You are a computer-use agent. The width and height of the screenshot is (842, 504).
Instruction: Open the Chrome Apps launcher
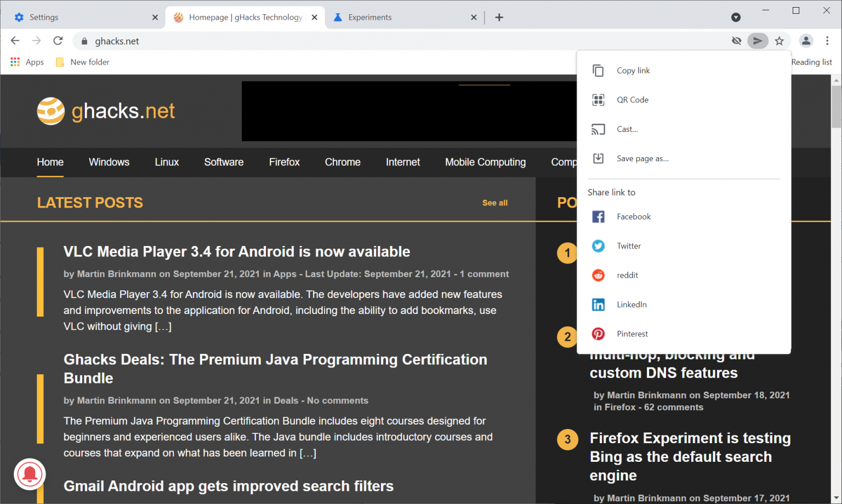click(x=15, y=62)
